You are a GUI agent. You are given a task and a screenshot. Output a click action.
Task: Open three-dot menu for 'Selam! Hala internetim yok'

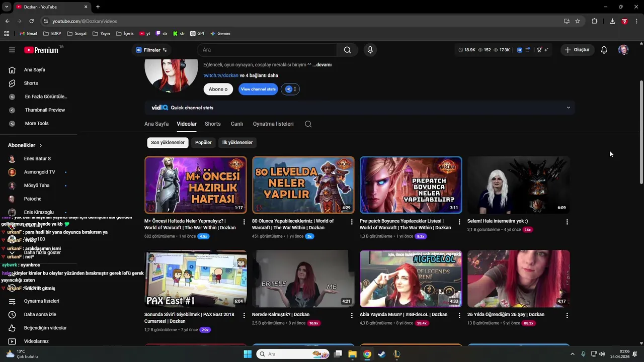pyautogui.click(x=567, y=222)
